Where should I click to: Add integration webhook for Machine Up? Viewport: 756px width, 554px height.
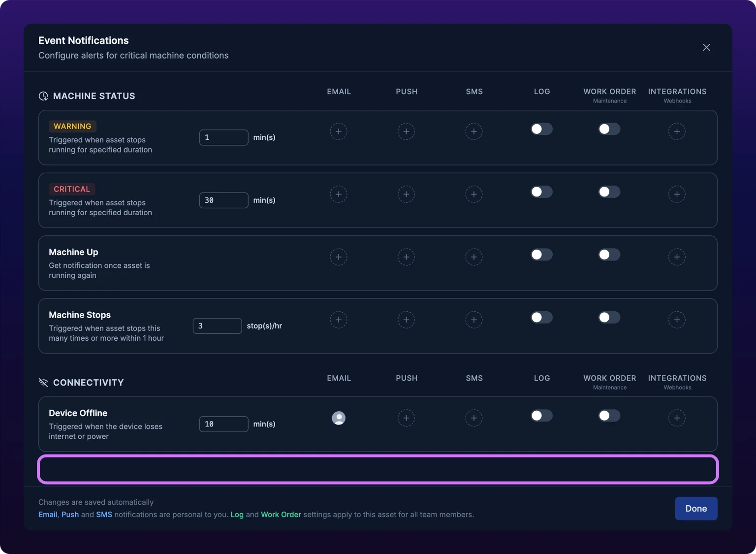pyautogui.click(x=677, y=257)
